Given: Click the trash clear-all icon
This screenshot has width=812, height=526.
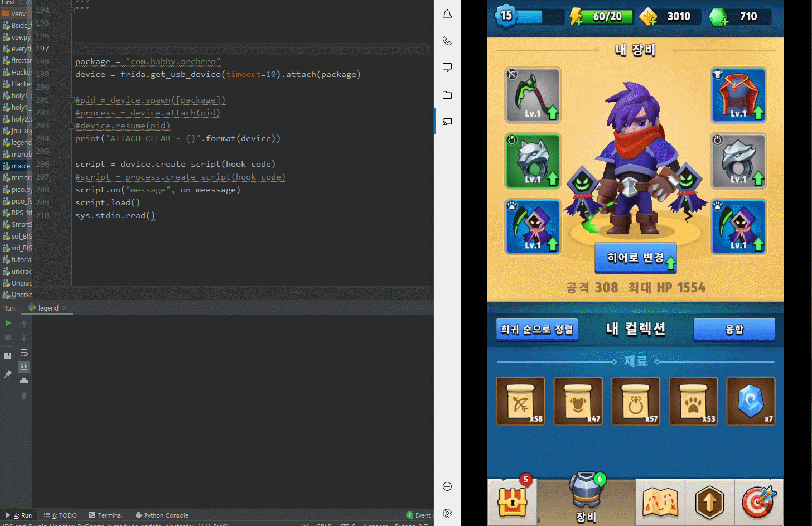Looking at the screenshot, I should 24,396.
